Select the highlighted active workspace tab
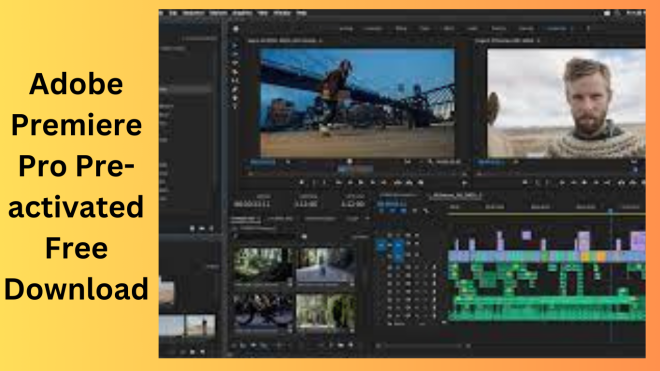This screenshot has width=660, height=371. click(x=556, y=29)
